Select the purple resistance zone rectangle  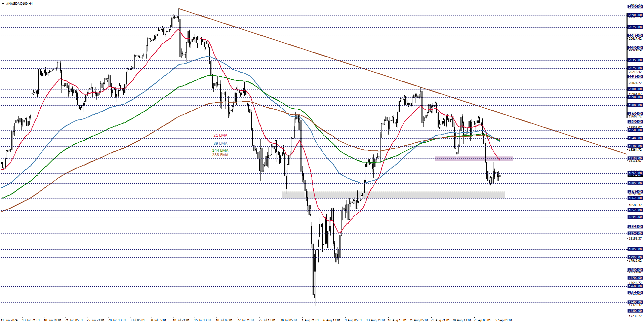(x=474, y=159)
